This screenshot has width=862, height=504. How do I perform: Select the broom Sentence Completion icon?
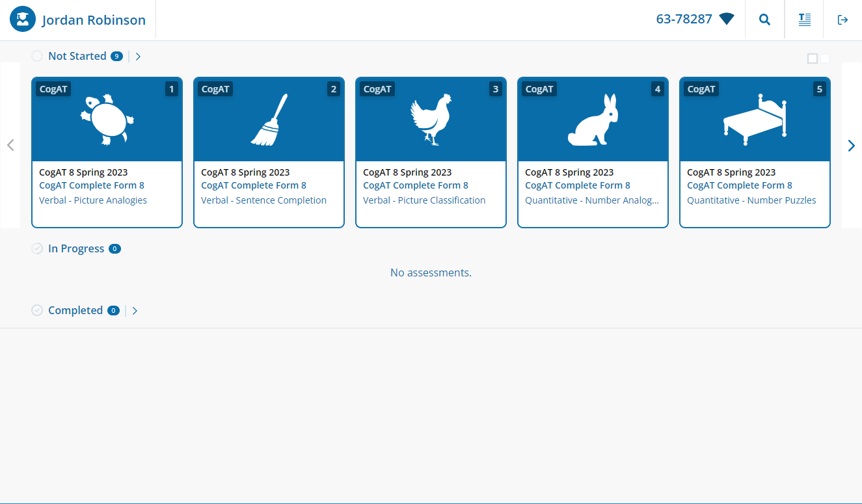tap(269, 120)
